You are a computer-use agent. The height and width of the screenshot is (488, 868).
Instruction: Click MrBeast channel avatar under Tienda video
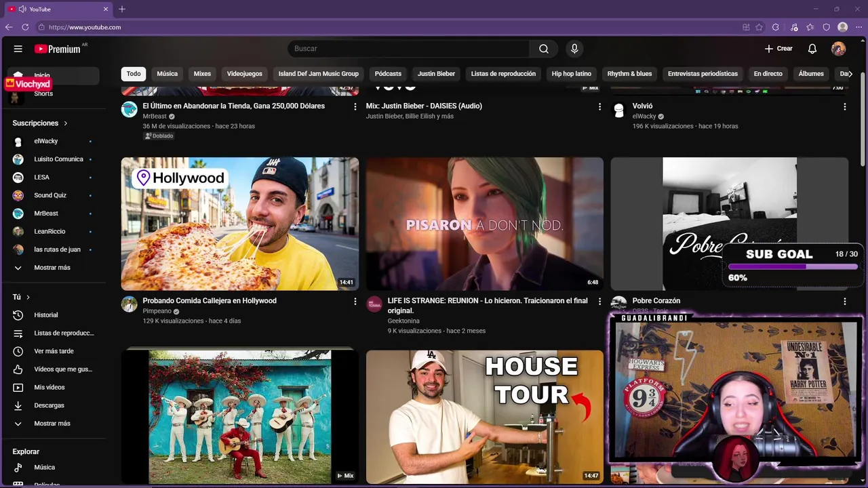pyautogui.click(x=130, y=109)
